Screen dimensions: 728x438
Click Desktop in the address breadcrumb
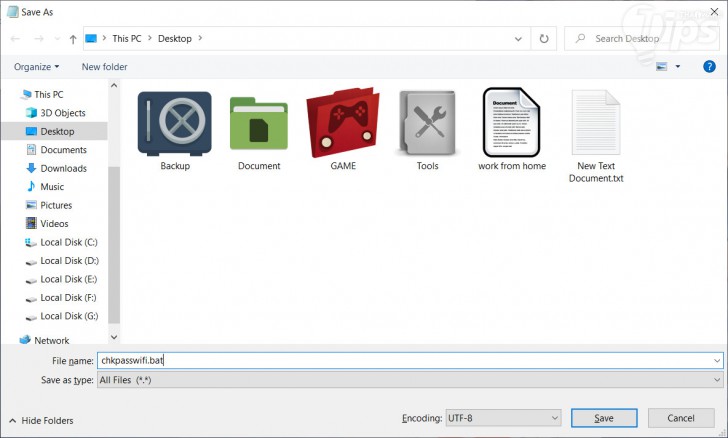pyautogui.click(x=175, y=39)
